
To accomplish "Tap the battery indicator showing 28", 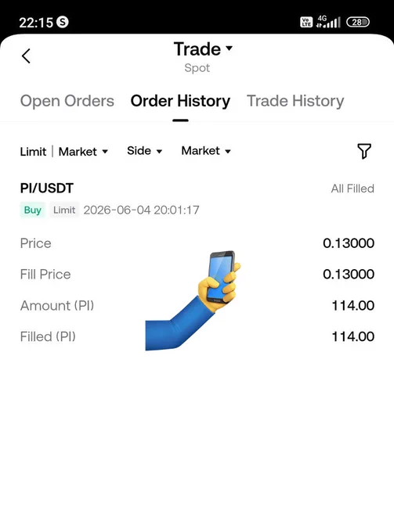I will pos(358,22).
